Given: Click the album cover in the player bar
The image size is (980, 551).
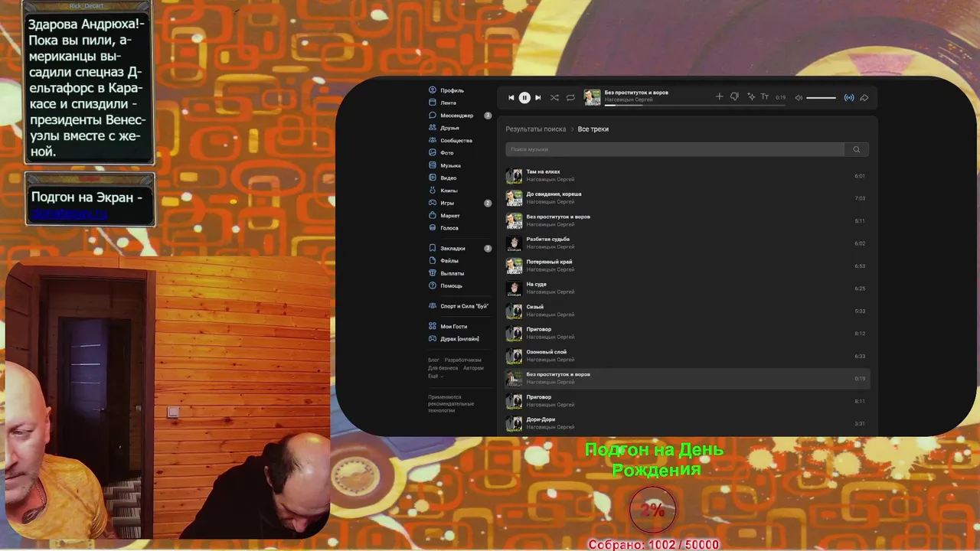Looking at the screenshot, I should tap(592, 97).
